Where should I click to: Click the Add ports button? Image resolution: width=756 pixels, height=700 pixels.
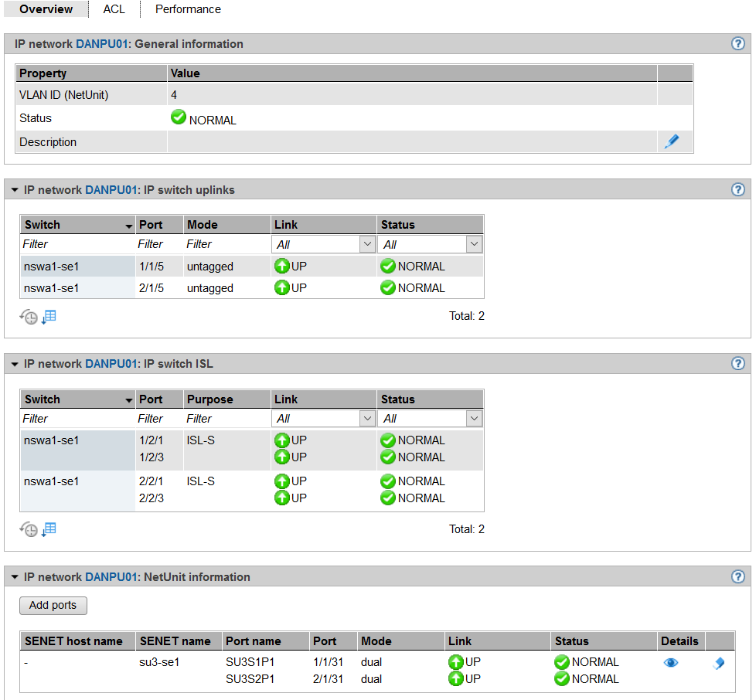click(53, 605)
